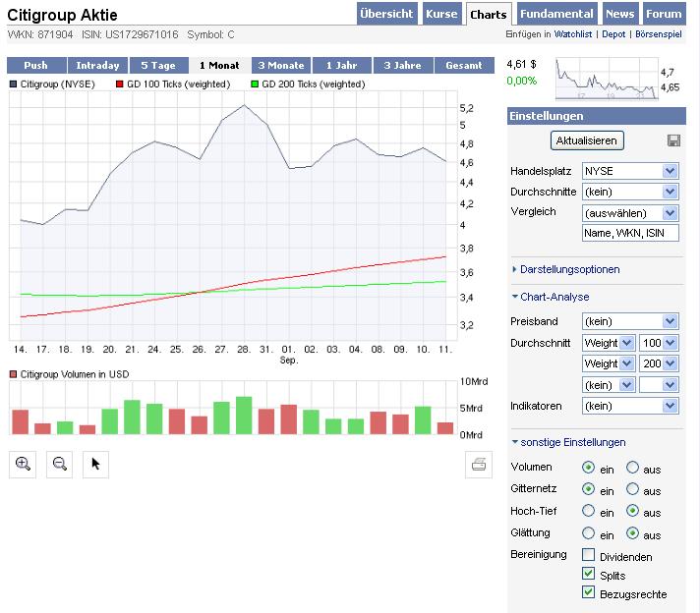Click the zoom in magnifier icon
This screenshot has width=700, height=613.
click(x=23, y=465)
